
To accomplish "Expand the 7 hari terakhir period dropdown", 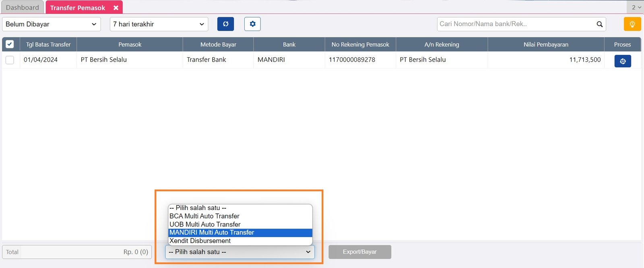I will [x=159, y=24].
